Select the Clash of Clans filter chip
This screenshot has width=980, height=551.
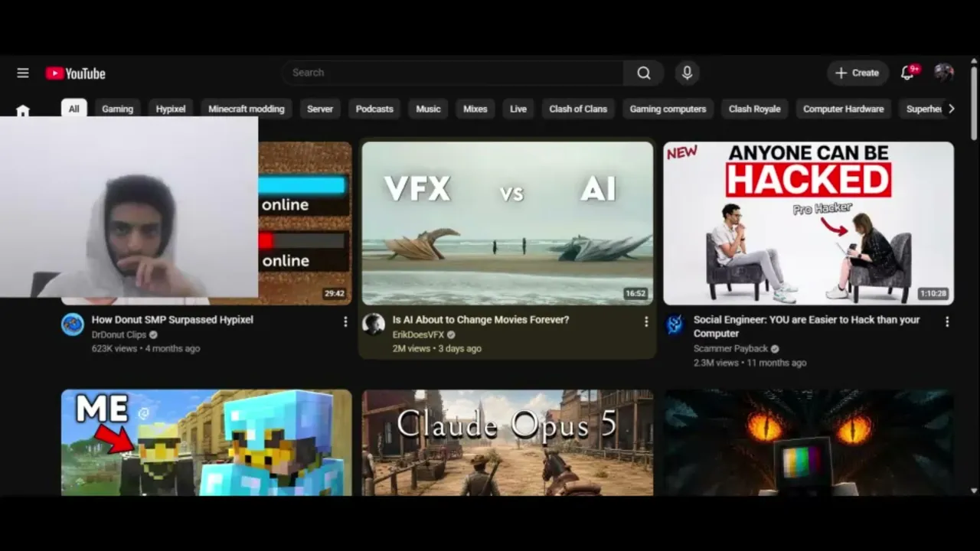pyautogui.click(x=578, y=109)
